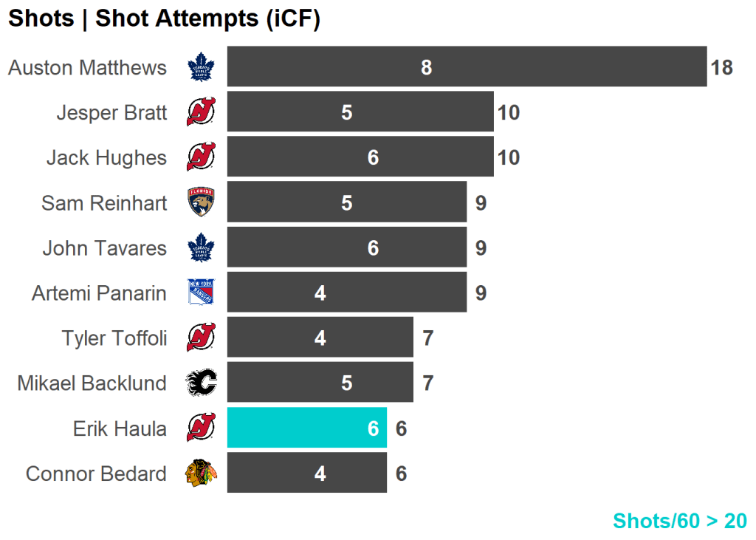Click the Auston Matthews player name
The width and height of the screenshot is (756, 540).
[87, 68]
